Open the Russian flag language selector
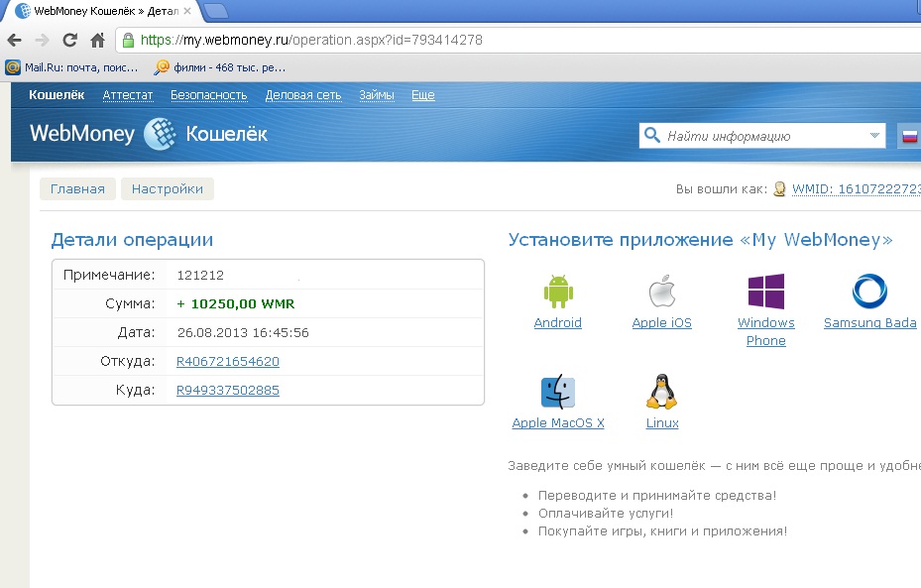Image resolution: width=921 pixels, height=588 pixels. tap(909, 136)
